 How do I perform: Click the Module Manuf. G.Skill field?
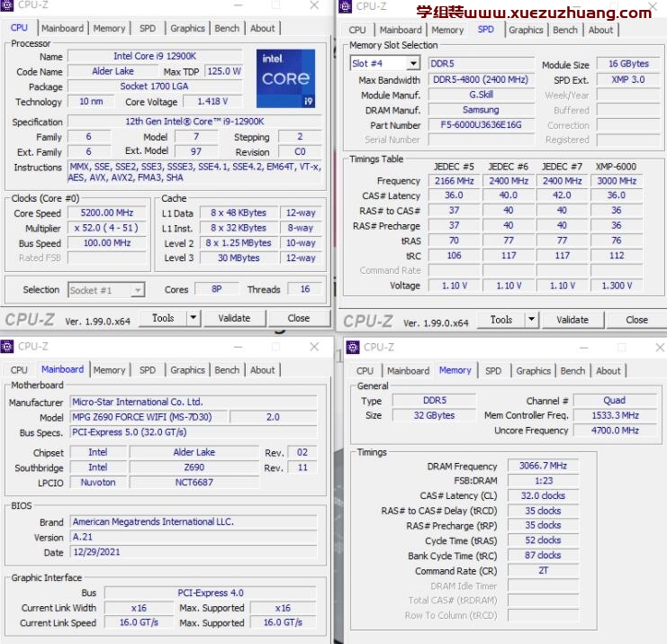click(481, 95)
